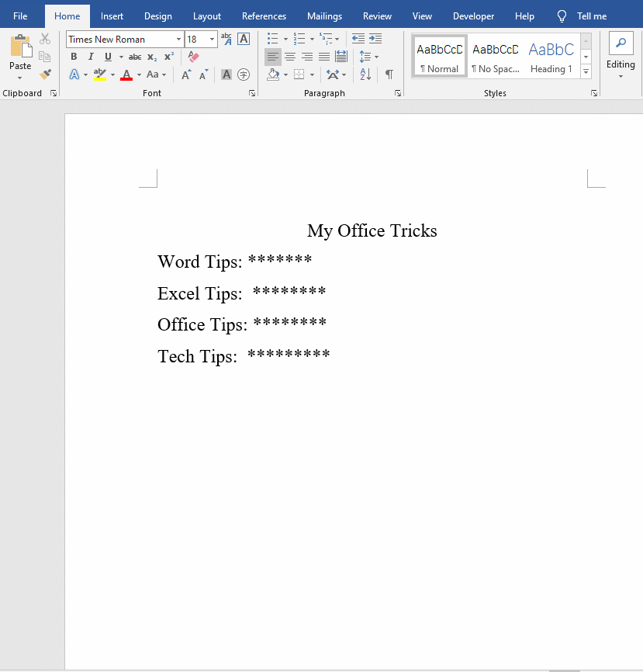
Task: Open the underline style dropdown arrow
Action: (x=121, y=57)
